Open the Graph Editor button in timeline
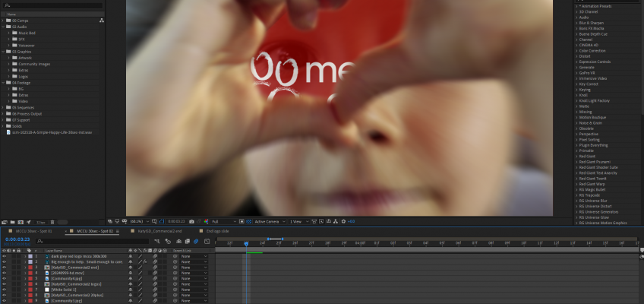Image resolution: width=644 pixels, height=304 pixels. (207, 241)
